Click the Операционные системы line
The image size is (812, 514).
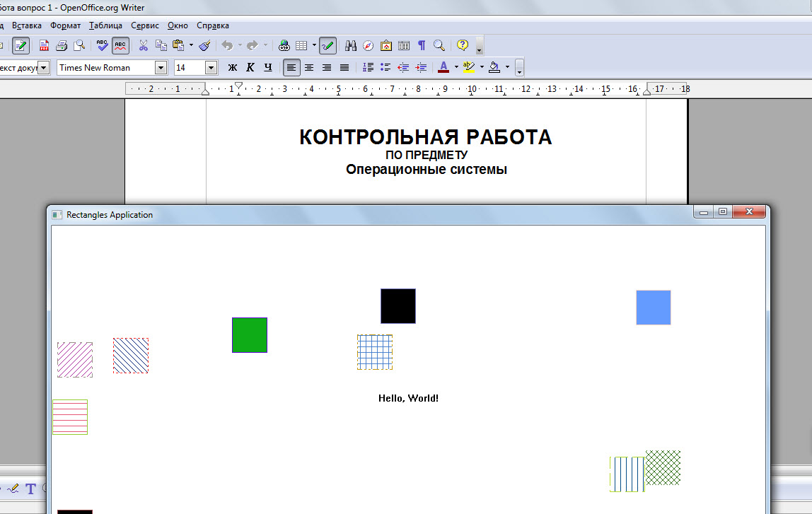click(x=427, y=170)
